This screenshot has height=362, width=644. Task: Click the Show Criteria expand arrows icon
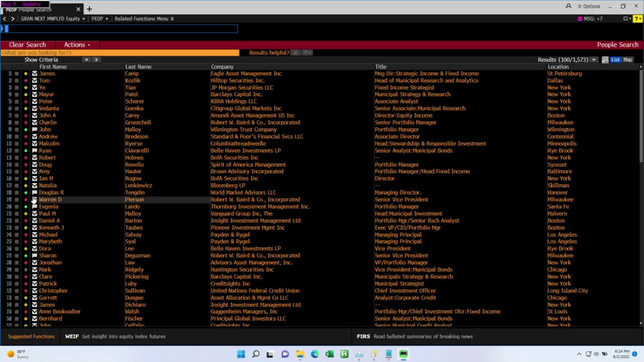(87, 60)
